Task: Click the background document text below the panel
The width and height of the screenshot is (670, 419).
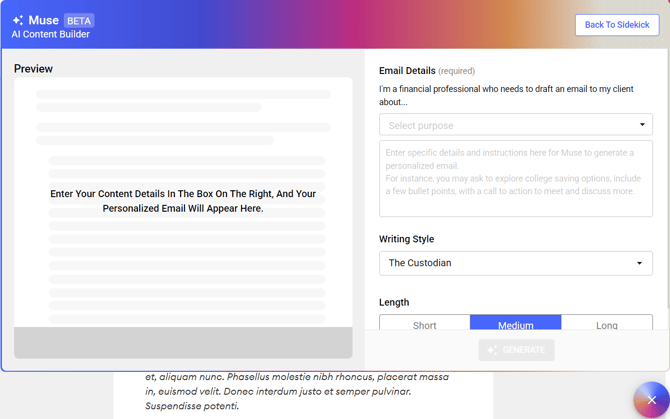Action: 297,392
